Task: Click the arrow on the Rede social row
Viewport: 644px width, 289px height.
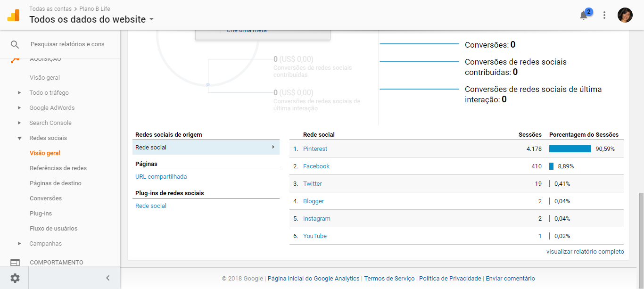Action: tap(273, 147)
